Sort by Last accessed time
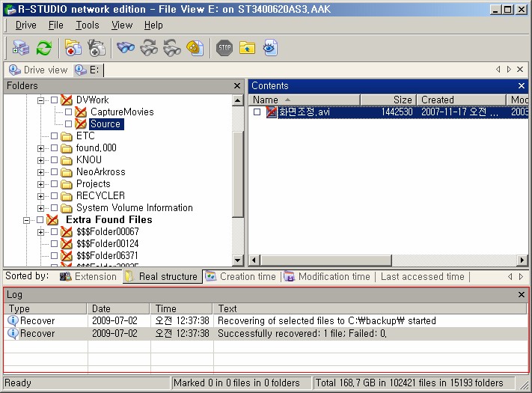This screenshot has width=532, height=393. click(423, 276)
